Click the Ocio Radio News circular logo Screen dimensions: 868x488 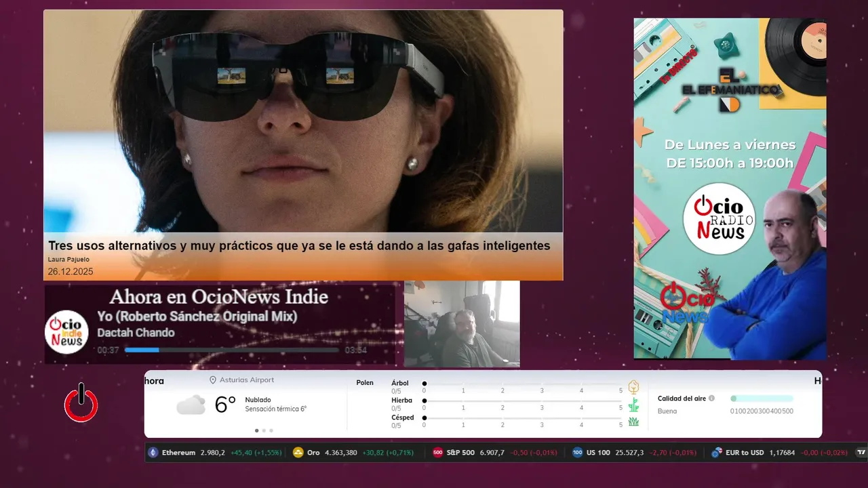click(x=719, y=218)
